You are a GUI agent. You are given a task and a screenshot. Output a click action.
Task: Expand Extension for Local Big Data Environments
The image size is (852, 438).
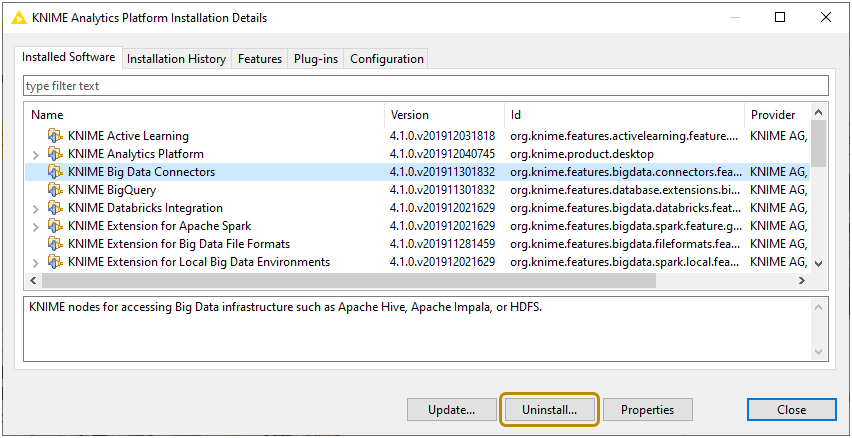35,262
